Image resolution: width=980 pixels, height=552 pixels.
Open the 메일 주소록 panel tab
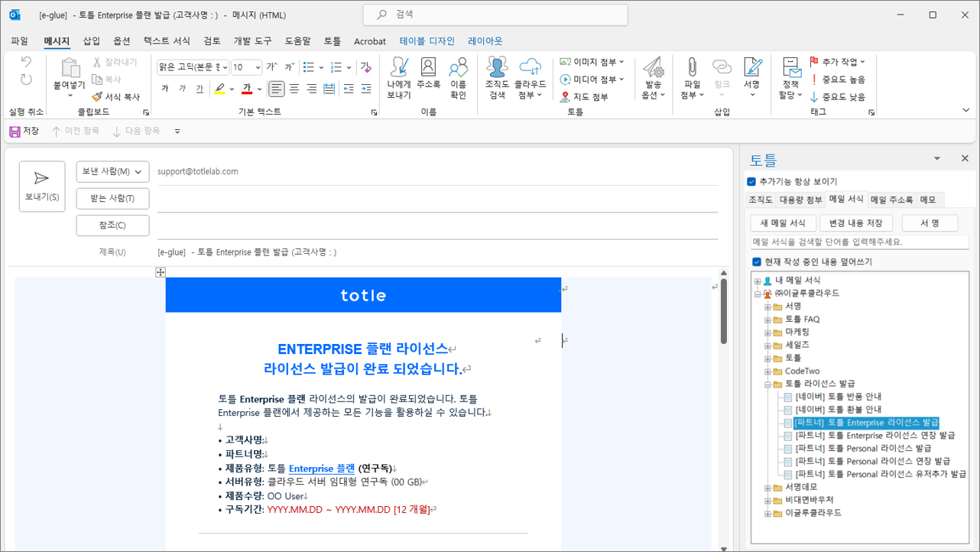(x=892, y=200)
